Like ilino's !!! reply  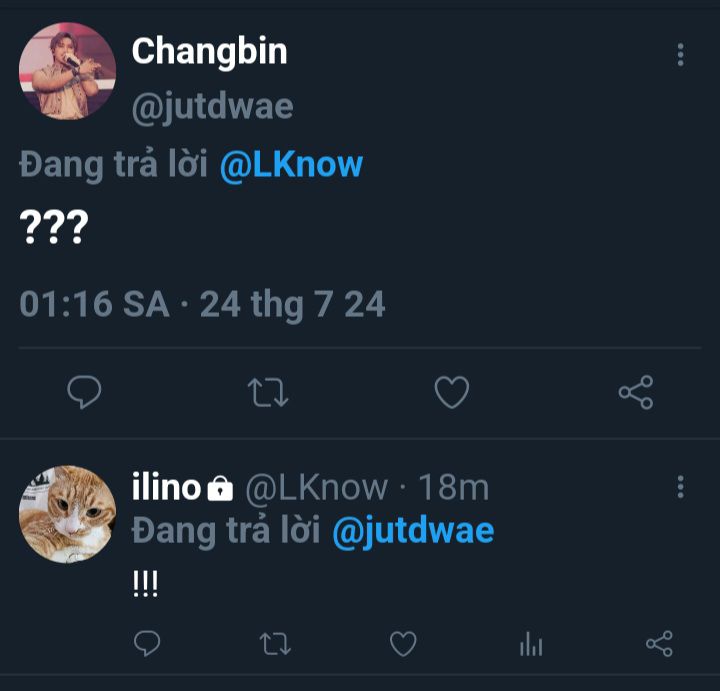(403, 644)
